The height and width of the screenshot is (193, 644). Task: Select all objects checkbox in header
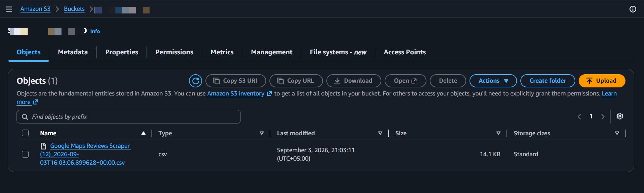click(25, 133)
